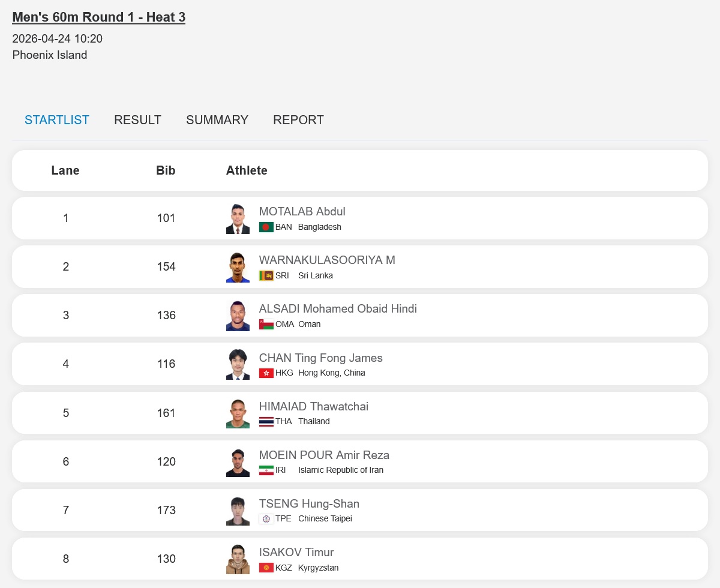Click HIMAIAD Thawatchai's profile photo
This screenshot has height=588, width=720.
click(238, 413)
